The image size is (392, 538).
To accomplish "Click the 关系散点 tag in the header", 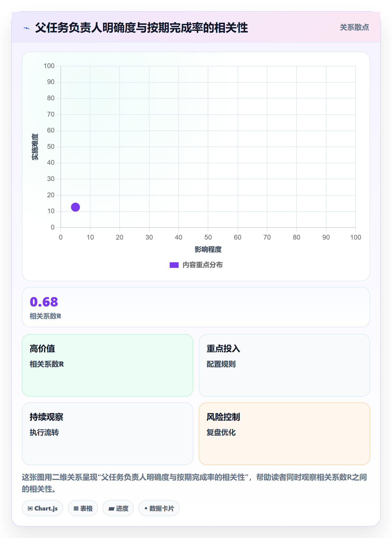I will pos(354,27).
